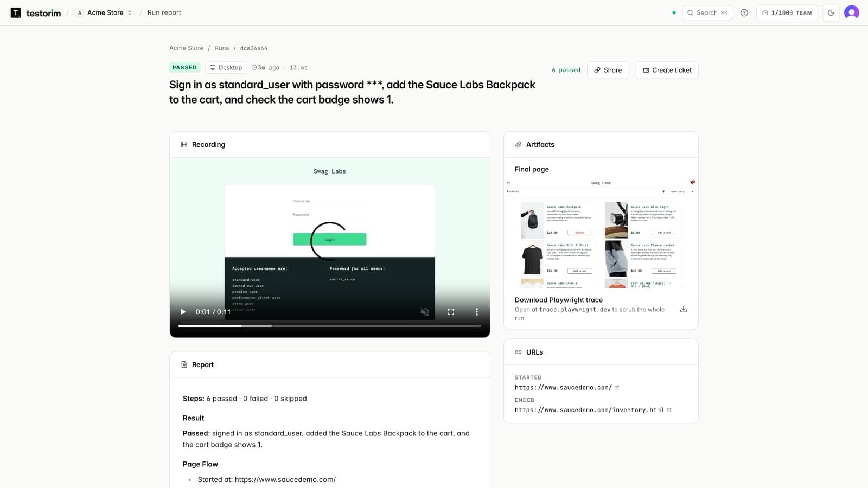The image size is (868, 488).
Task: Click the Page Flow heading
Action: point(200,464)
